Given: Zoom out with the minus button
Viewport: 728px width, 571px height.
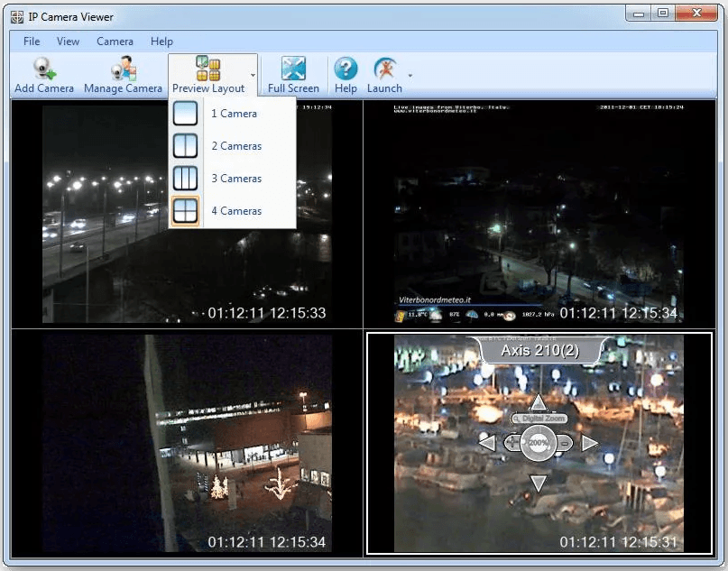Looking at the screenshot, I should [x=564, y=443].
